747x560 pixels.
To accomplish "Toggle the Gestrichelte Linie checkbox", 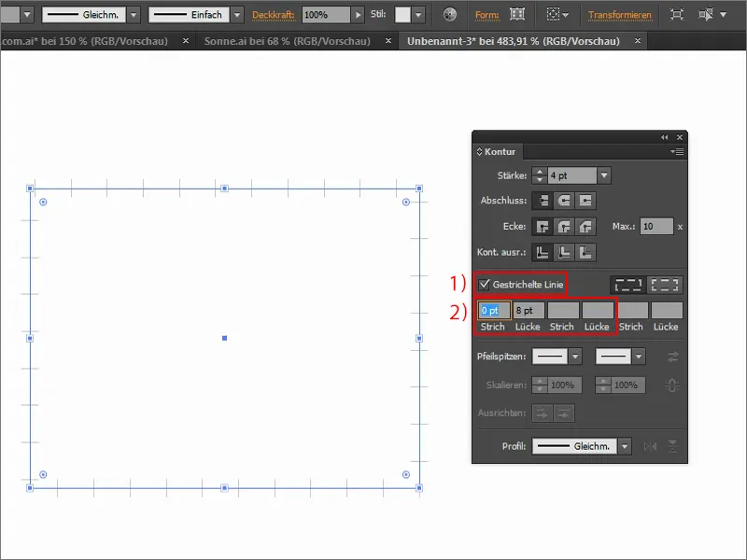I will pyautogui.click(x=484, y=285).
